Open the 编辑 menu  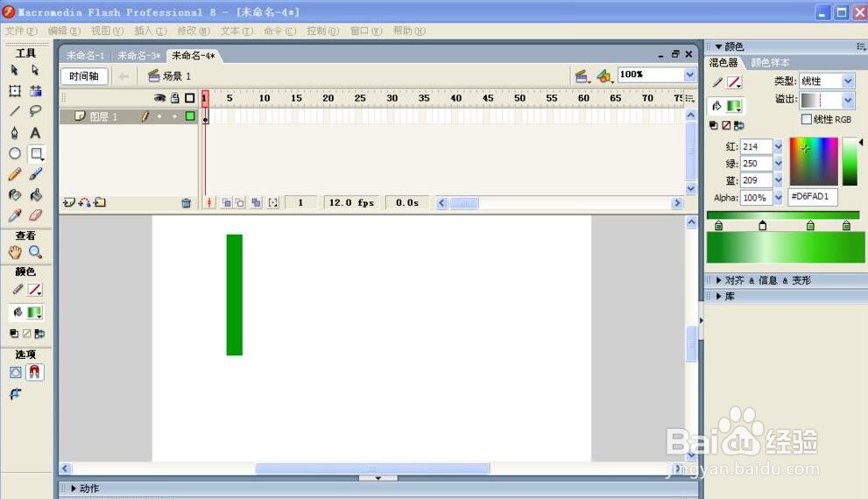coord(64,31)
